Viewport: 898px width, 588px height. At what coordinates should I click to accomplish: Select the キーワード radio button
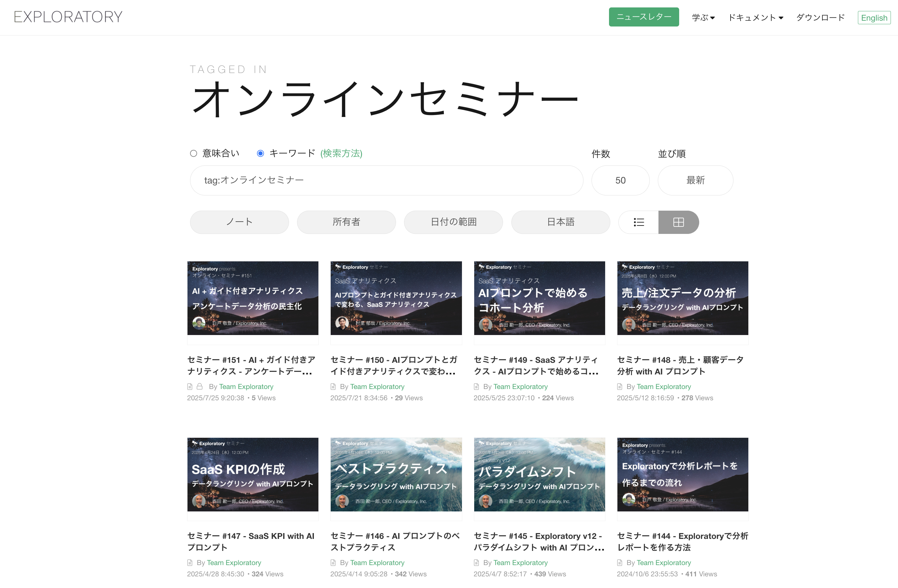click(x=260, y=153)
